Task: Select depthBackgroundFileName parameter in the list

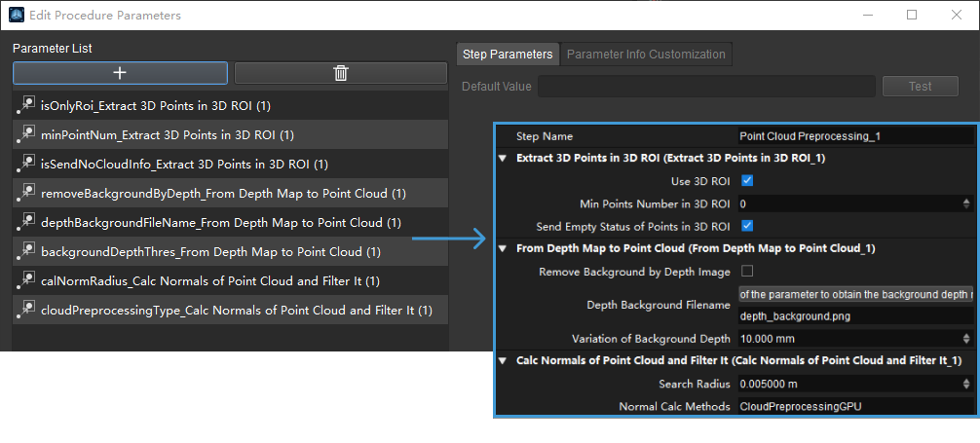Action: click(220, 223)
